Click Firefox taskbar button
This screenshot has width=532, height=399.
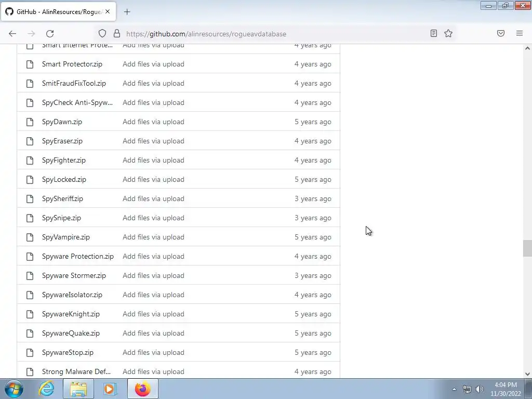(x=143, y=389)
